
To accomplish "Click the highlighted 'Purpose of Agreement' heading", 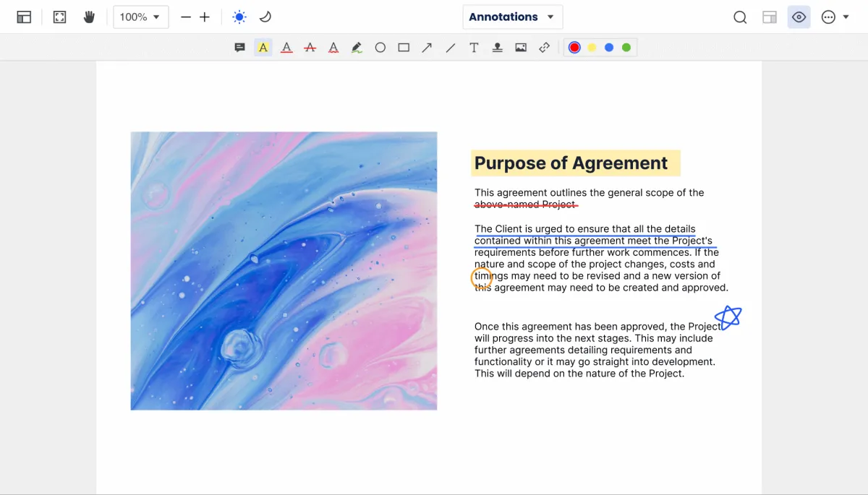I will [575, 163].
